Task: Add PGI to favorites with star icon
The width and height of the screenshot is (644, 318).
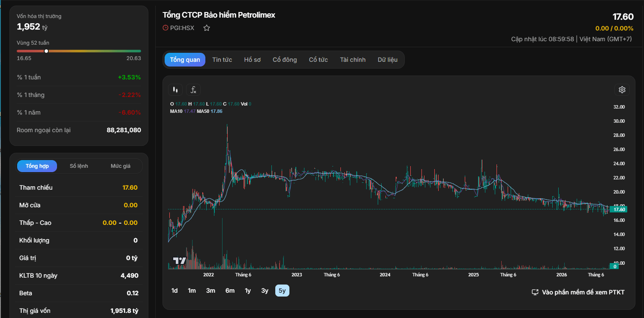Action: [207, 28]
